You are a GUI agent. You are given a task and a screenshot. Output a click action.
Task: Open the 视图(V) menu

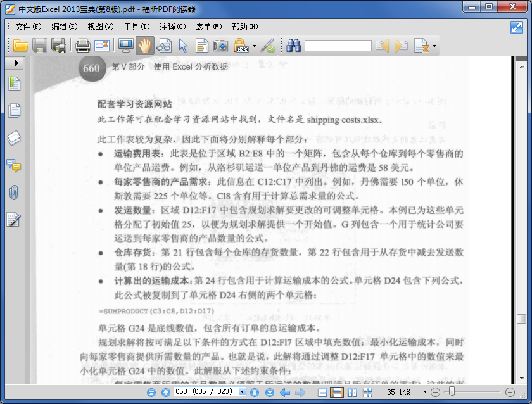[101, 27]
